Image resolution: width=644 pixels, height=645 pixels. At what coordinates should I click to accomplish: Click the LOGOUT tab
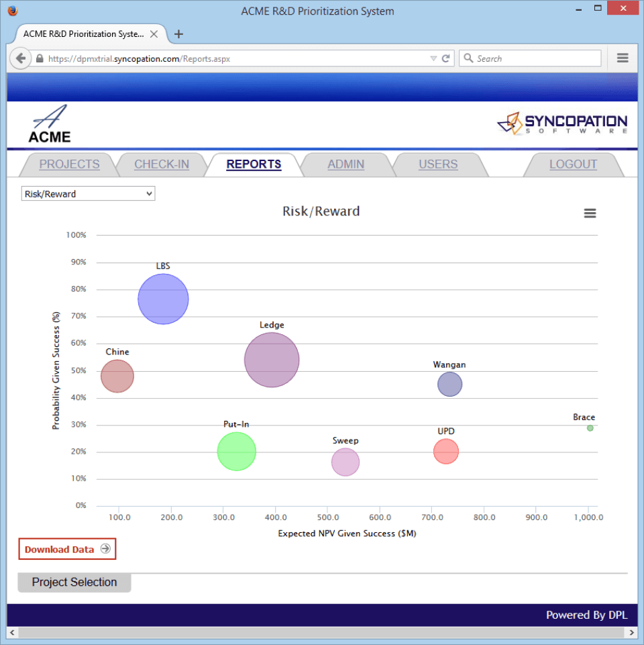pyautogui.click(x=572, y=164)
